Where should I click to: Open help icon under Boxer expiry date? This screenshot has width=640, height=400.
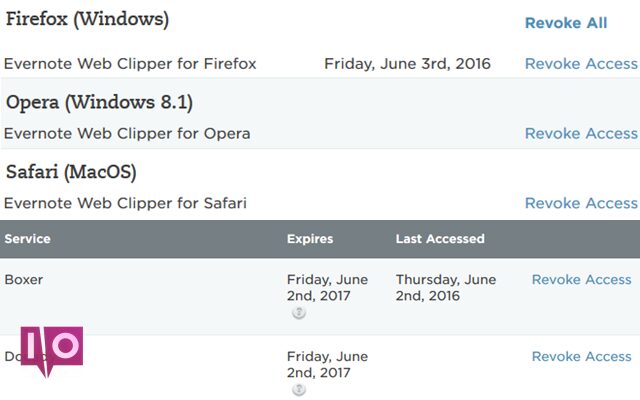[299, 313]
